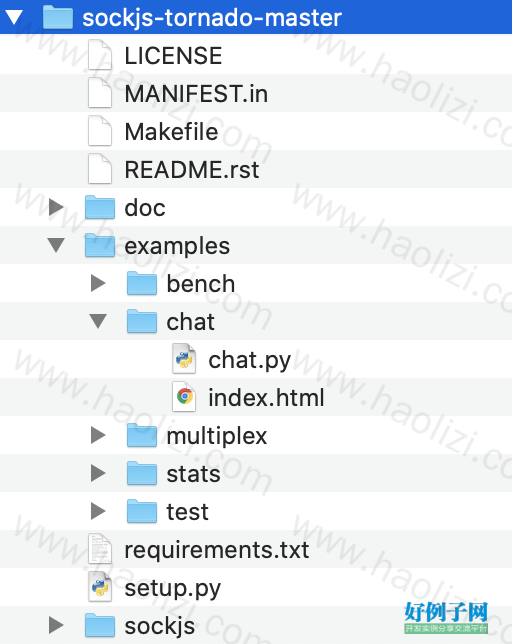The image size is (512, 644).
Task: Select the README.rst file name
Action: (x=192, y=169)
